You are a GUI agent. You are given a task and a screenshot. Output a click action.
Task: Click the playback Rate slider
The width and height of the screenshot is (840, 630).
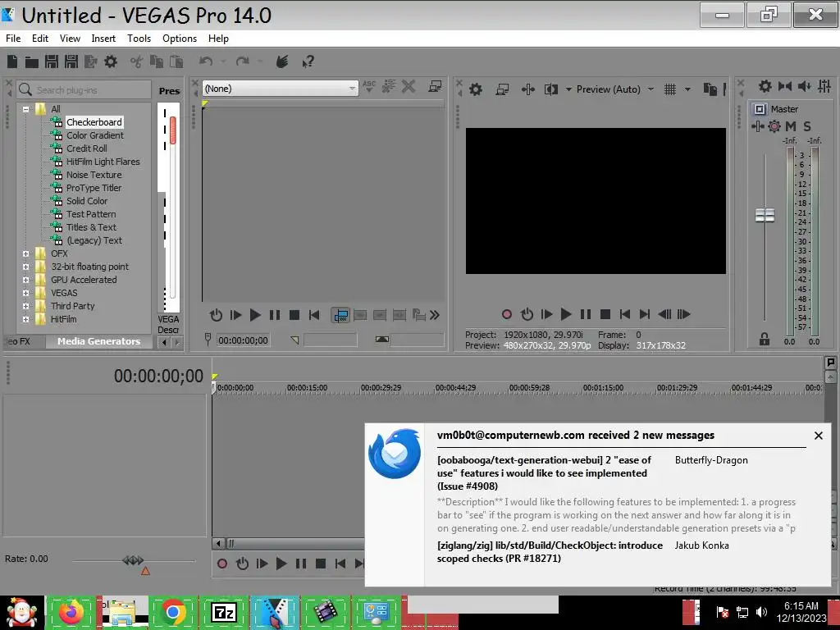(x=134, y=560)
